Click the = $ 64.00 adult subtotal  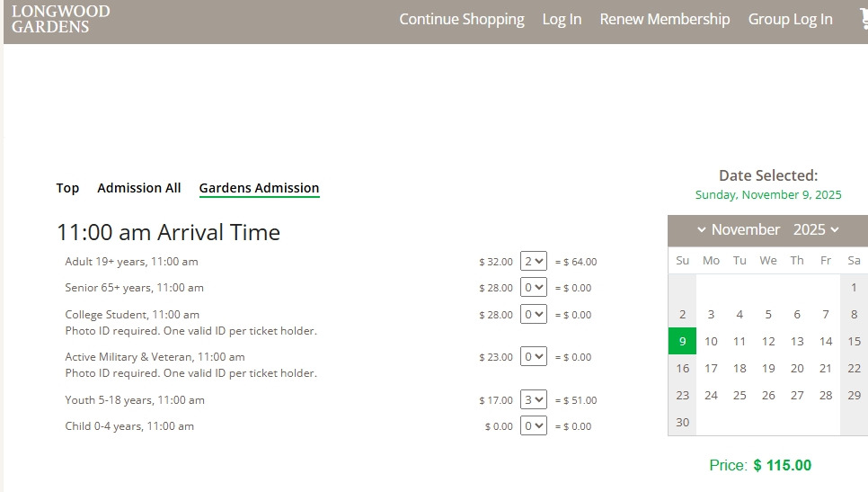coord(576,262)
